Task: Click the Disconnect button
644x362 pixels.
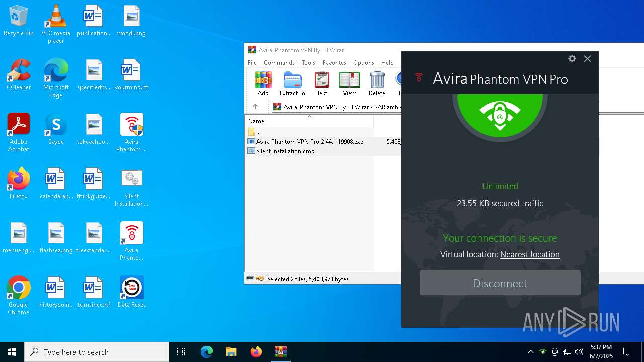Action: coord(500,283)
